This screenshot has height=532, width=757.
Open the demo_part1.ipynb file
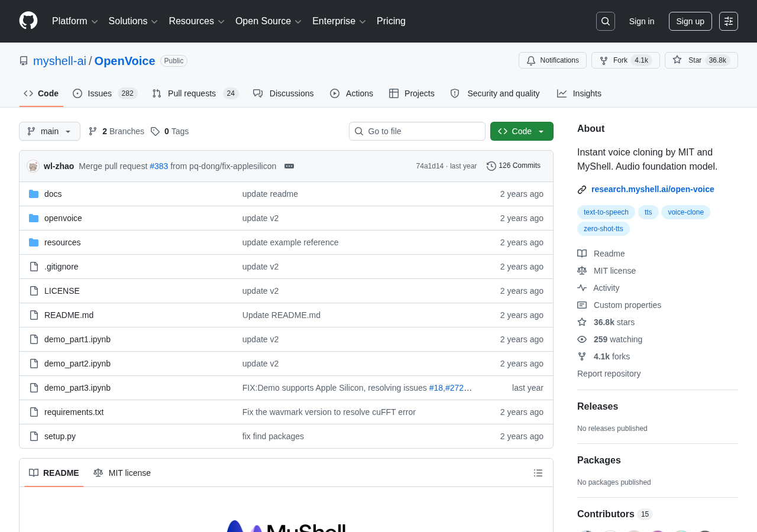77,339
